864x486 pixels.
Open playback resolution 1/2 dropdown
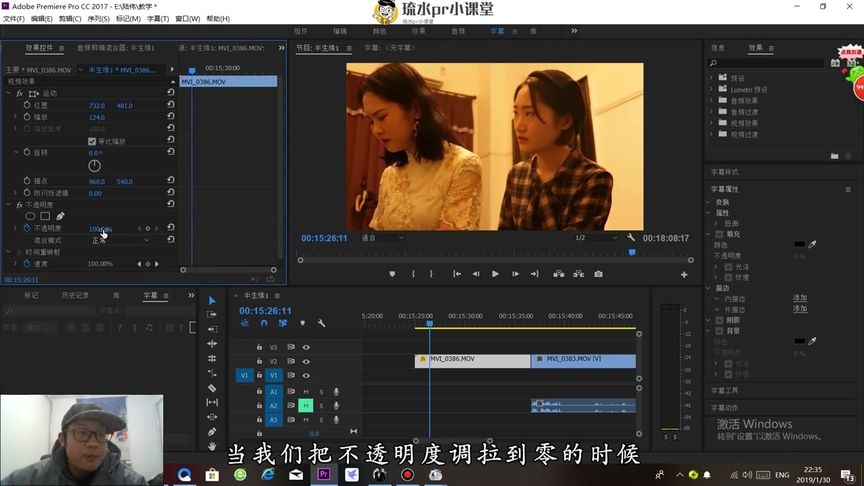pyautogui.click(x=596, y=237)
